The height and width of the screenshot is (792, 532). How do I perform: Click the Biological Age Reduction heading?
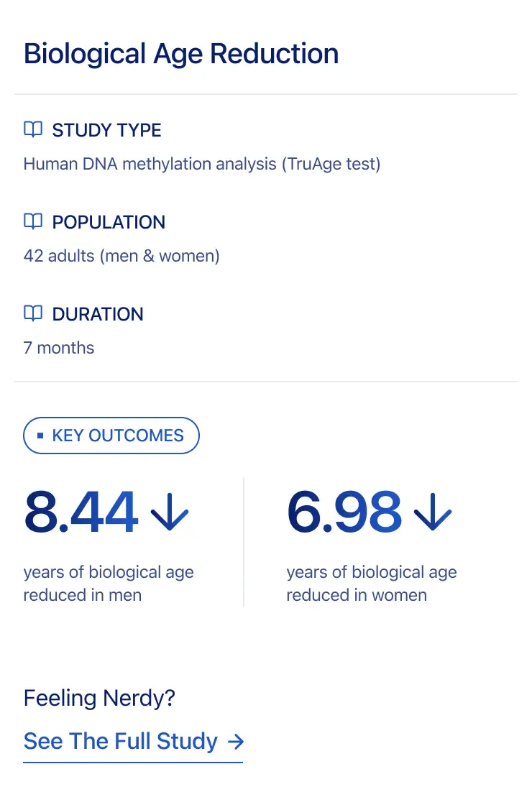tap(181, 54)
